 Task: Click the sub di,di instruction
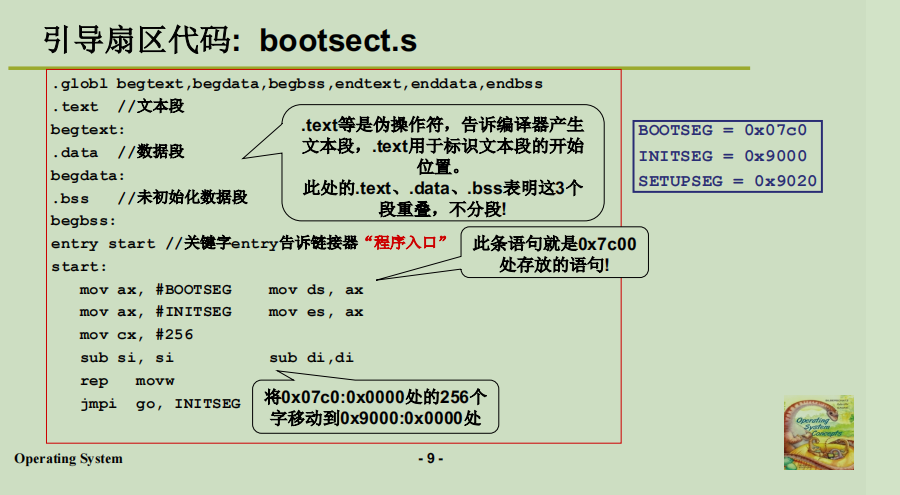(311, 357)
